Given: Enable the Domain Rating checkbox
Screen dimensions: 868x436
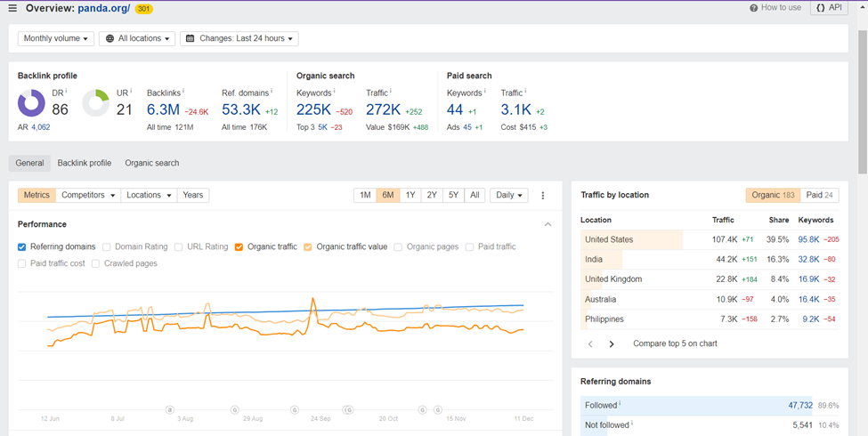Looking at the screenshot, I should (107, 247).
